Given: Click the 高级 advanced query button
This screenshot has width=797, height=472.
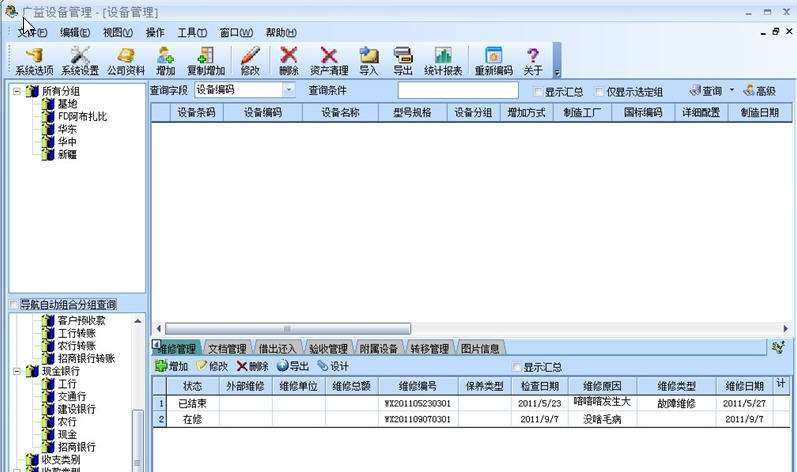Looking at the screenshot, I should (759, 91).
